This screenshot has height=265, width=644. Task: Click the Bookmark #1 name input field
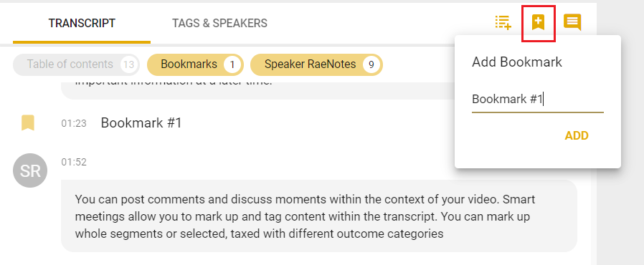point(538,100)
